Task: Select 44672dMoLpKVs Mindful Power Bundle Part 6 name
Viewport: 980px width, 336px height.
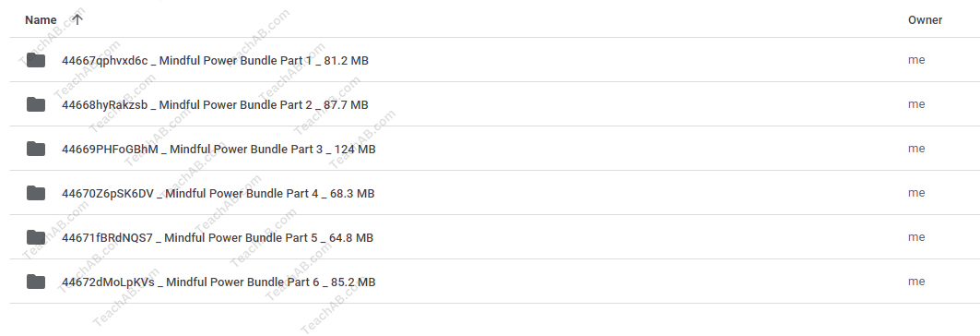Action: [x=218, y=282]
